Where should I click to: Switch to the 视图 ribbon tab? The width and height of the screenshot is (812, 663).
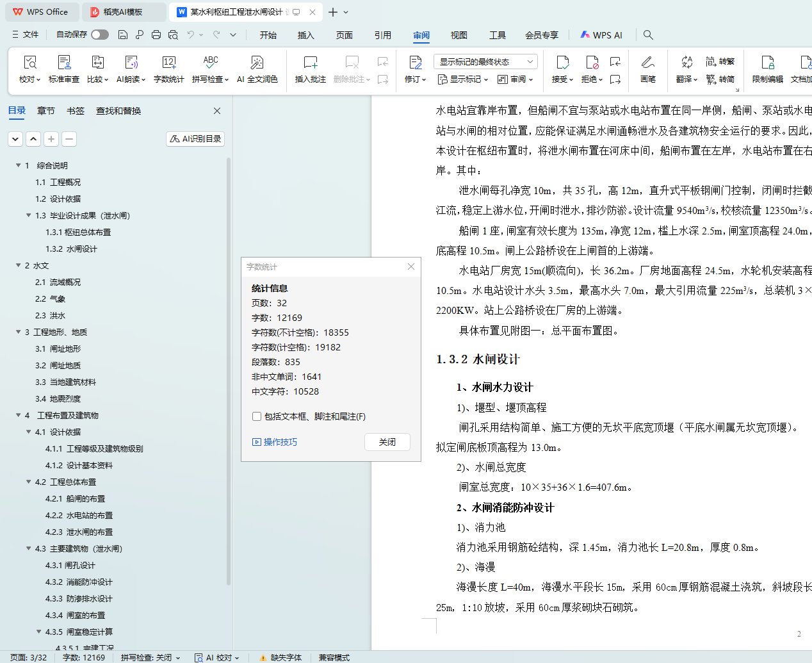click(459, 35)
